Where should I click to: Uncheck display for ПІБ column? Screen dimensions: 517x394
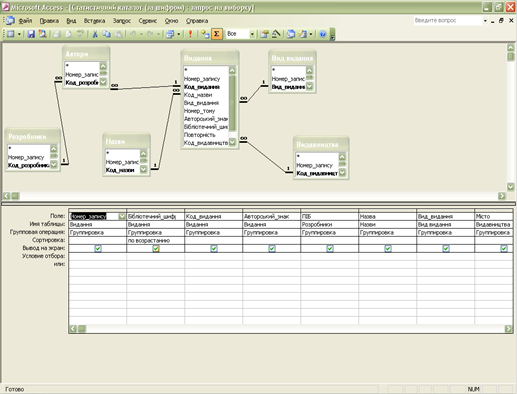tap(330, 248)
